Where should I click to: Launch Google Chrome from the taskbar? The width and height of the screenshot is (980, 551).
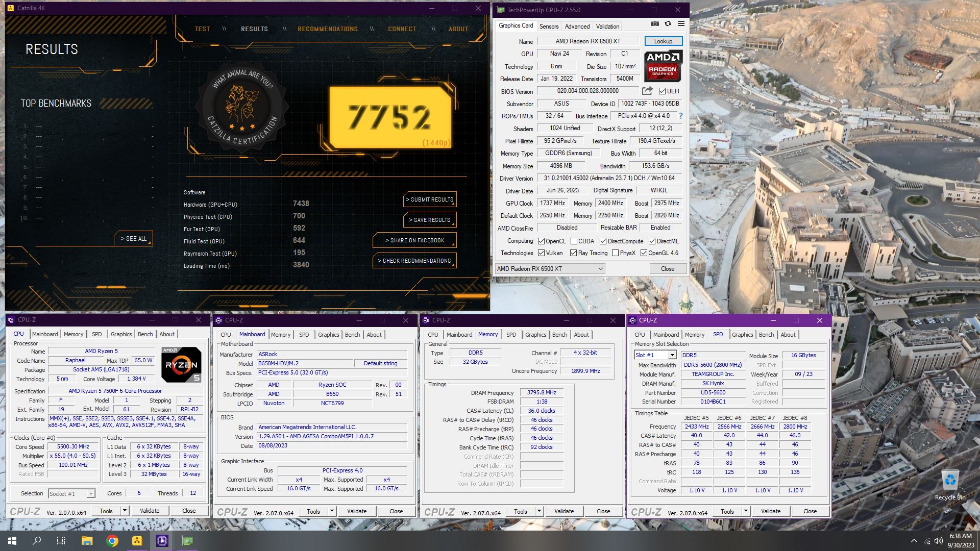coord(112,541)
